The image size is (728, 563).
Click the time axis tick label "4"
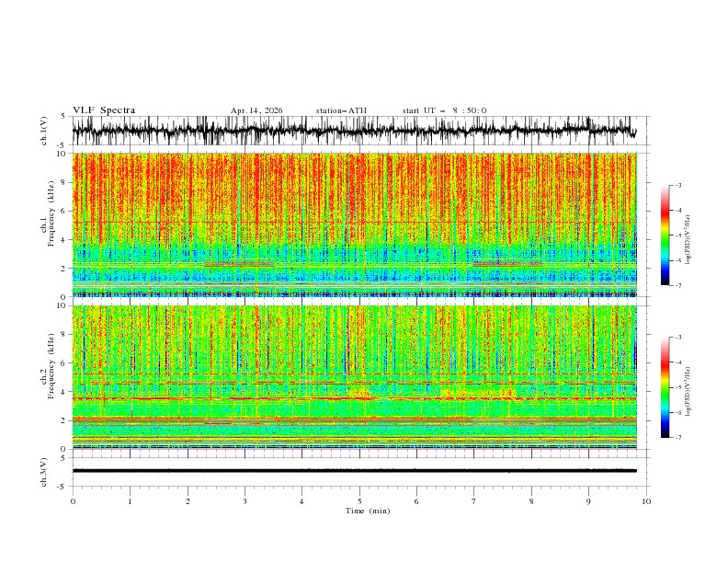click(301, 501)
